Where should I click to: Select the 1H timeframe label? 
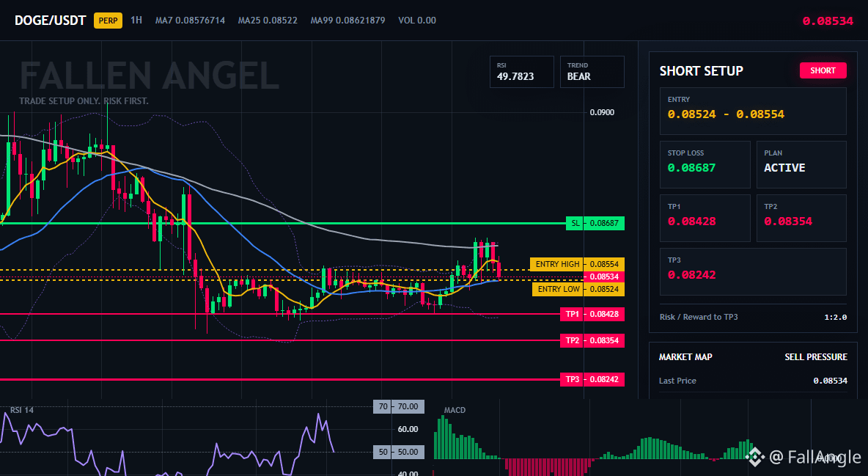(x=136, y=21)
